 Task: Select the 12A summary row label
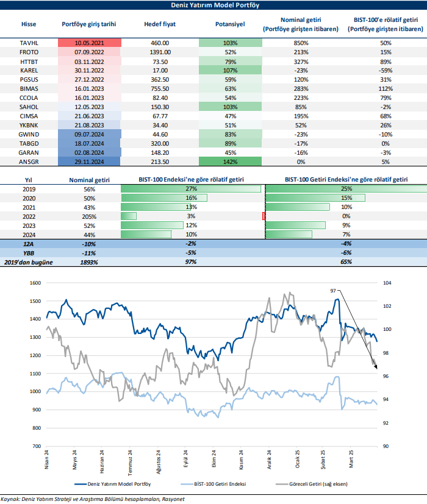point(29,244)
